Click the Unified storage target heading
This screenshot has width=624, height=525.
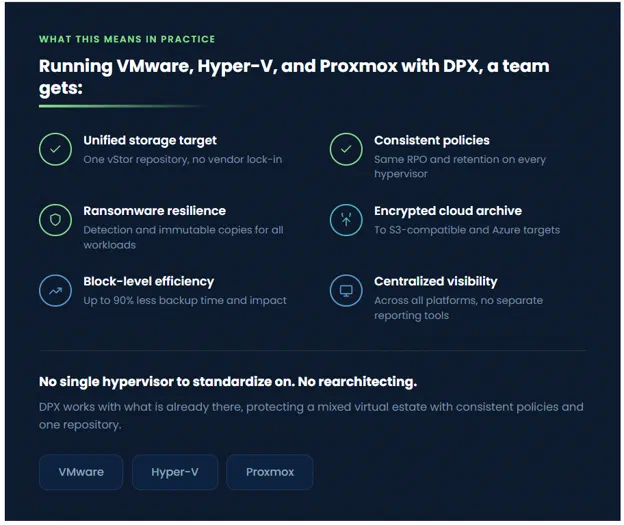pyautogui.click(x=150, y=141)
